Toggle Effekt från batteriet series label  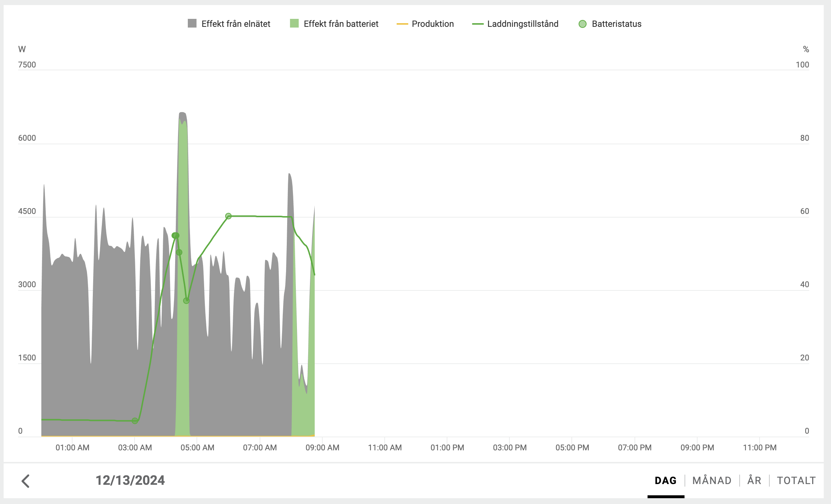(341, 24)
